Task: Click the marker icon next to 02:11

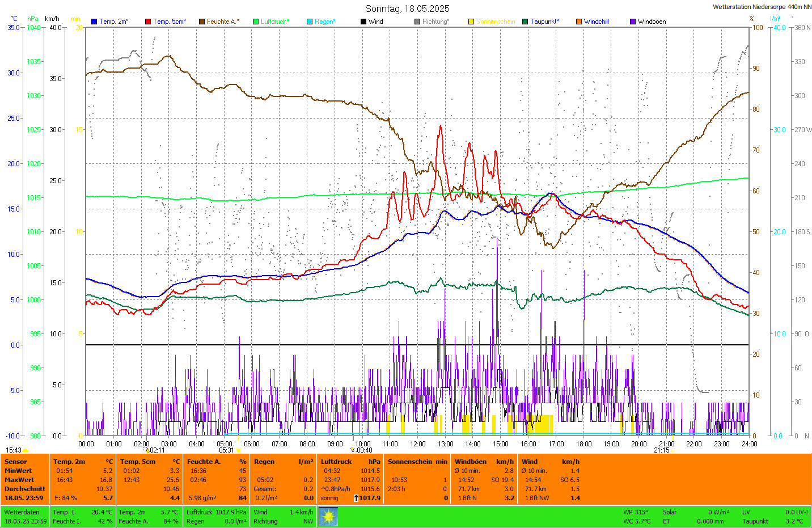Action: click(x=147, y=450)
